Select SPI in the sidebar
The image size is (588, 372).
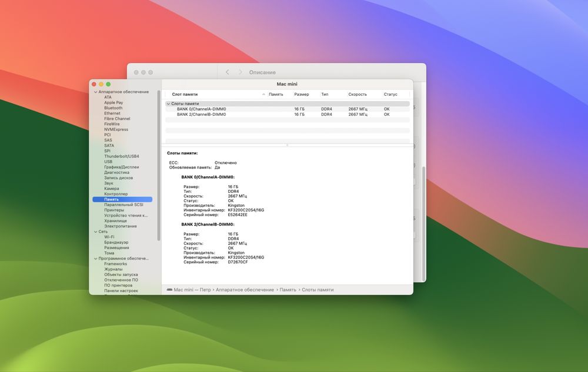click(107, 151)
